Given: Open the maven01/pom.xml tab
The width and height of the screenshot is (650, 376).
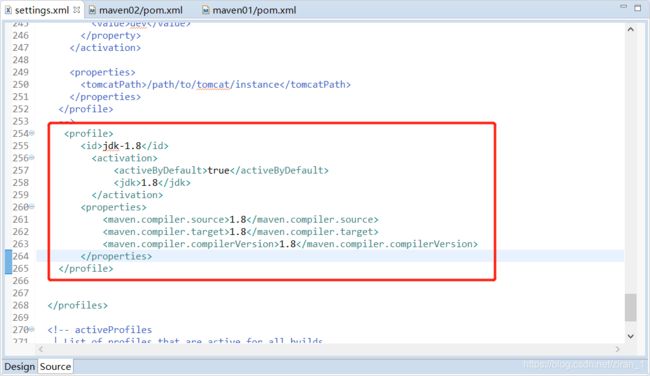Looking at the screenshot, I should point(254,10).
